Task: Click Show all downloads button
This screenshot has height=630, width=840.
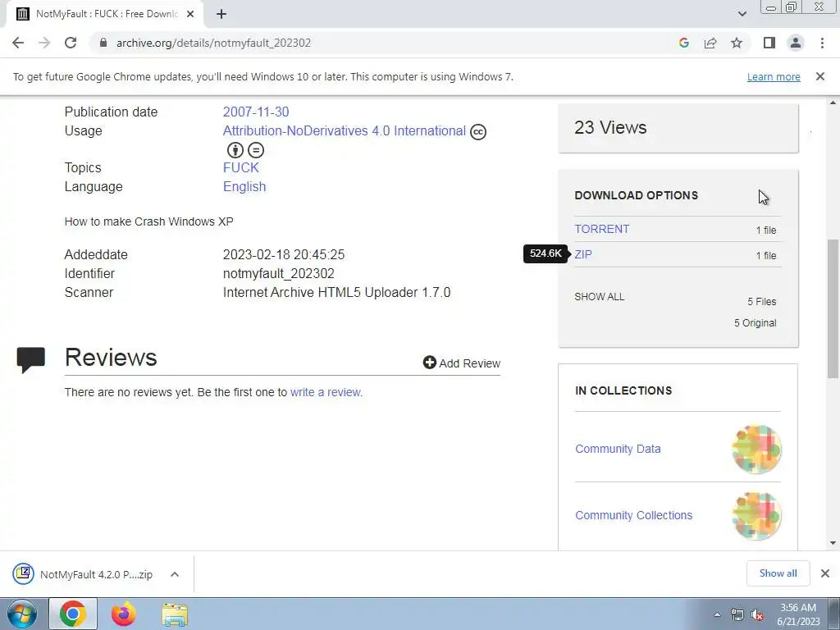Action: pyautogui.click(x=778, y=573)
